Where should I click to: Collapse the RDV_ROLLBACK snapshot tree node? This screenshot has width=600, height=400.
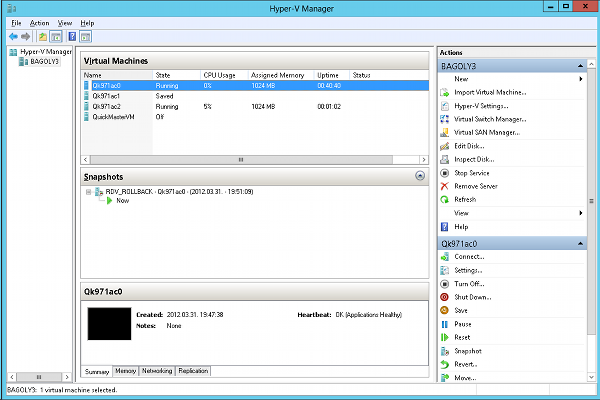click(x=88, y=192)
